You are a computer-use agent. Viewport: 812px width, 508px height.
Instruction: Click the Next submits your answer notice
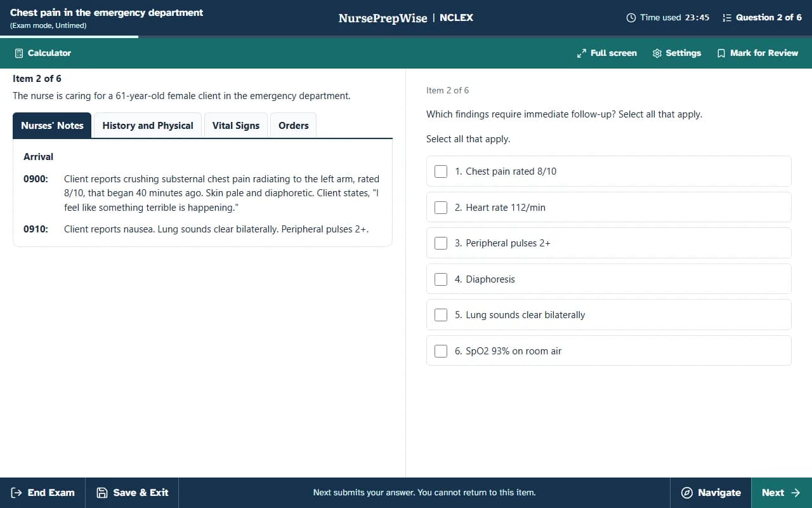424,493
